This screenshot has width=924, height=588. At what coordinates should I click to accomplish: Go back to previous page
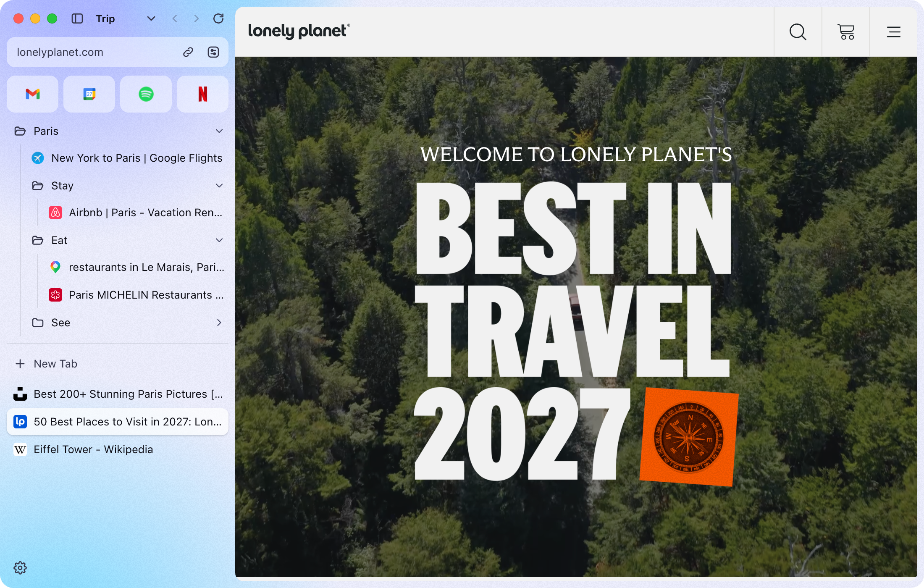point(175,18)
